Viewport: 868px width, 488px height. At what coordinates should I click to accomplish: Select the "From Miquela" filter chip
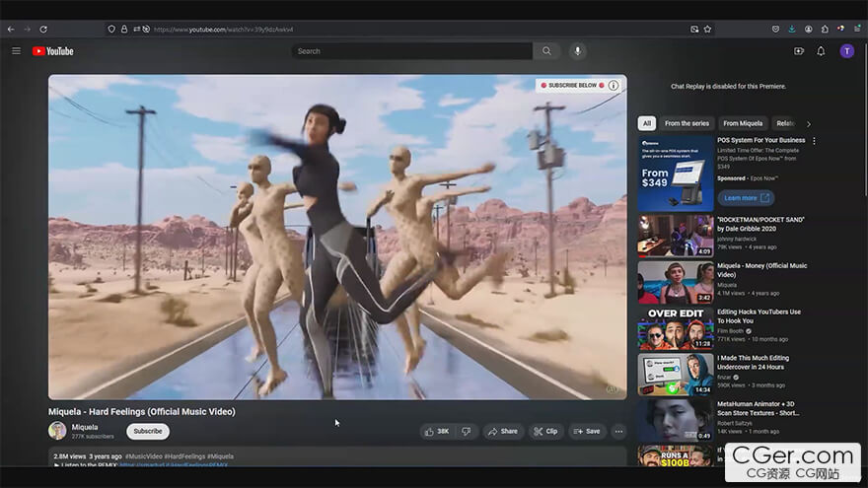coord(743,123)
